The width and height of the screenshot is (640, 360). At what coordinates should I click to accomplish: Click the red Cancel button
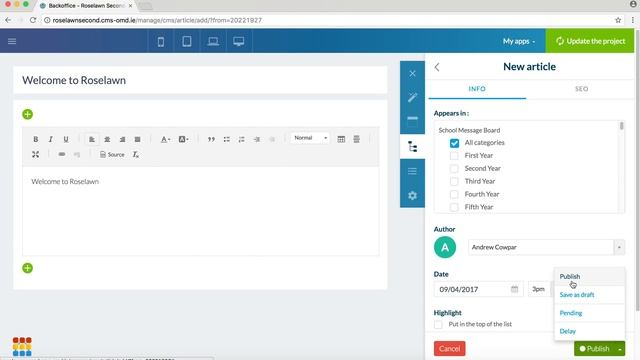(449, 349)
